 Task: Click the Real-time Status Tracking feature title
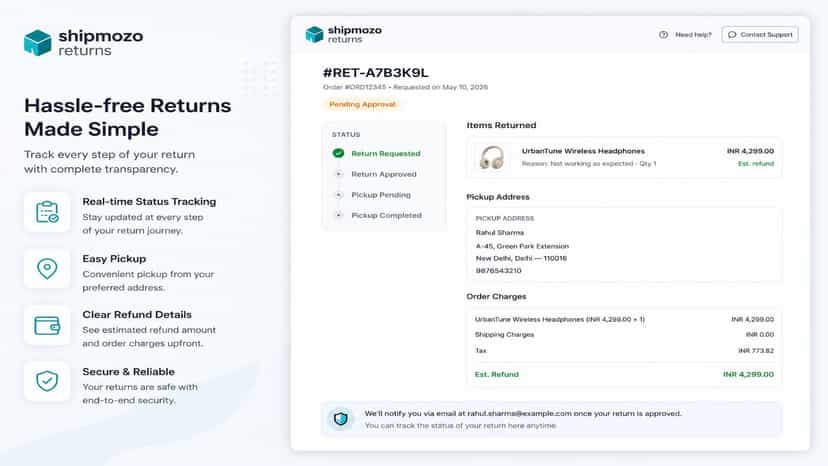149,201
